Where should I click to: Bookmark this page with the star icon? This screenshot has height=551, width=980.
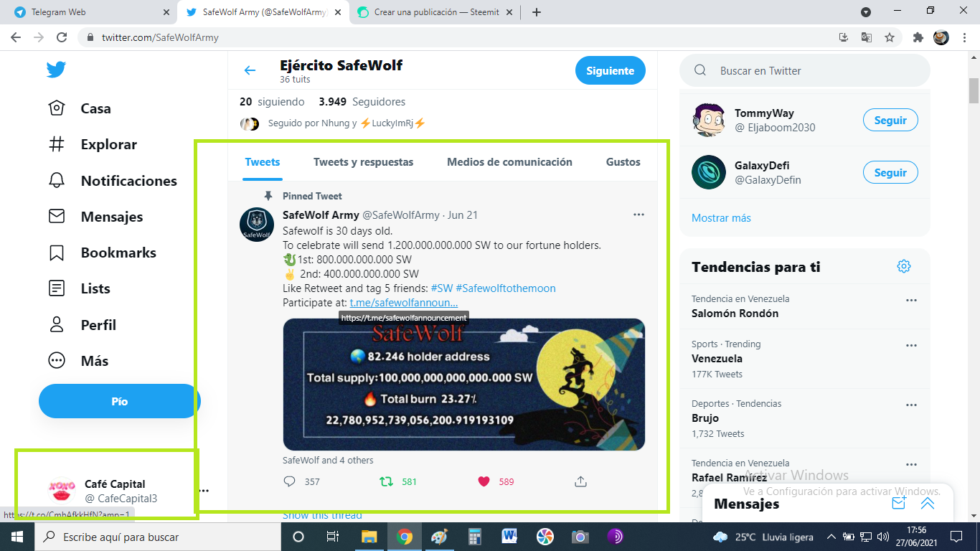[890, 37]
